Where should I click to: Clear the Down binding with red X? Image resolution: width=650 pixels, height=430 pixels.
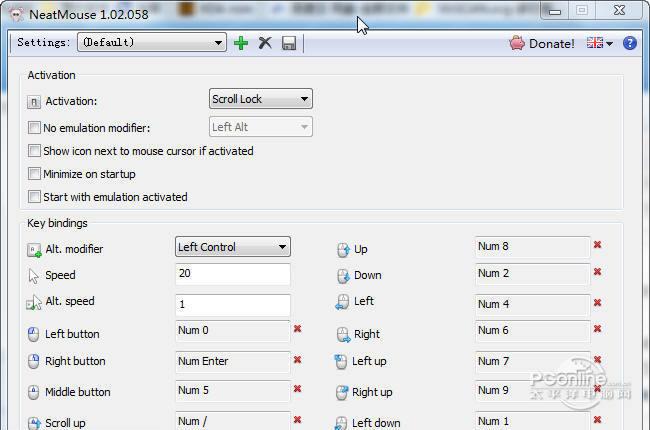point(597,272)
